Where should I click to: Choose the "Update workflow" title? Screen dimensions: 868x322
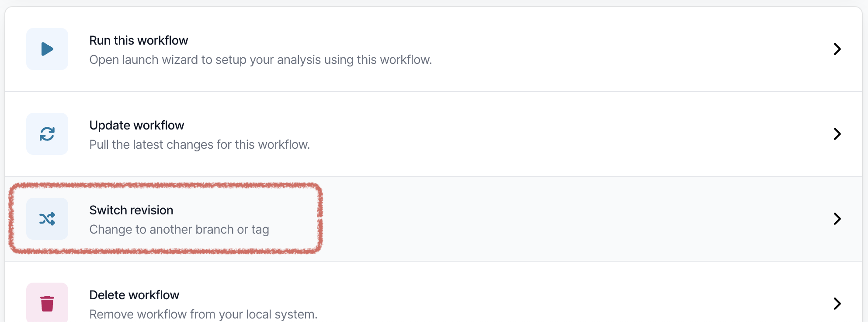tap(137, 125)
